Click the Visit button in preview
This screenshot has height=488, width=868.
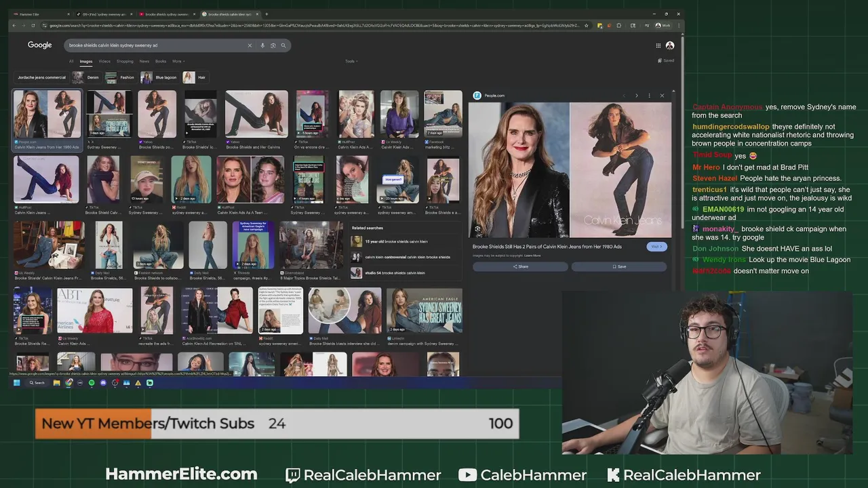[x=656, y=247]
